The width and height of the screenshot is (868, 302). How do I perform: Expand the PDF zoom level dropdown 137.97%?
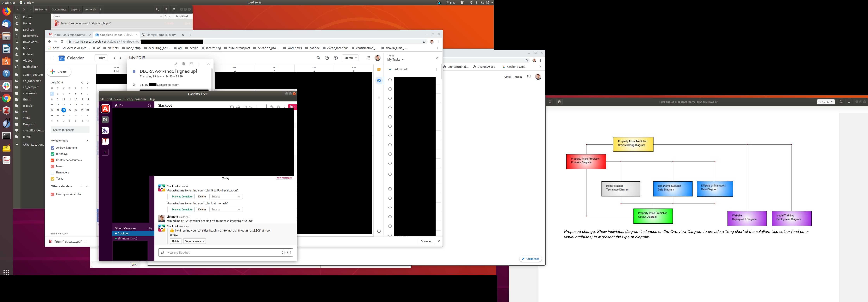click(x=826, y=102)
